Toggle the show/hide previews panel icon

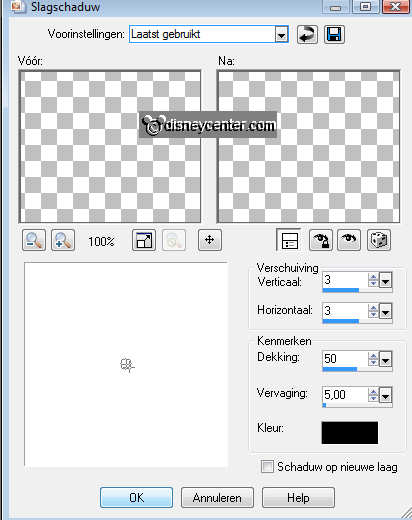(289, 240)
